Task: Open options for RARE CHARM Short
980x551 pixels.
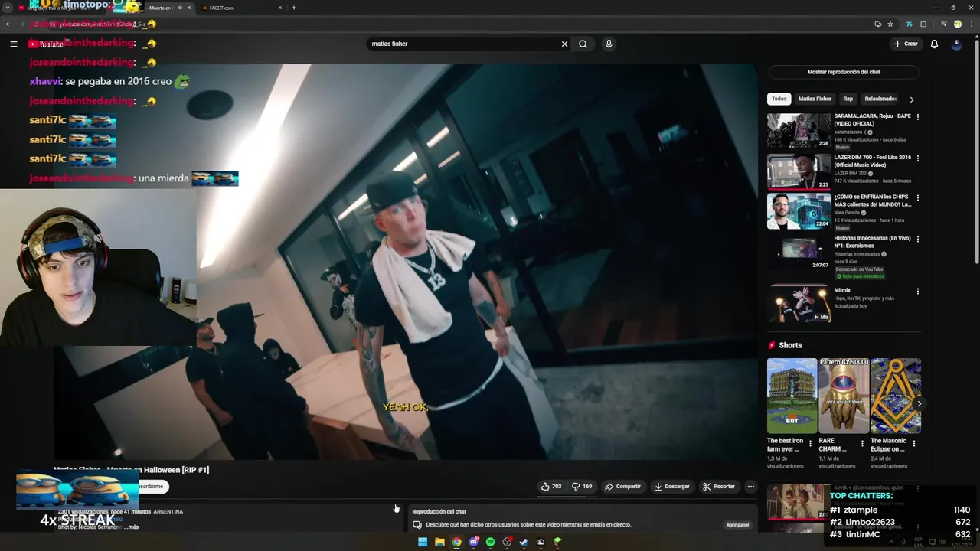Action: tap(862, 443)
